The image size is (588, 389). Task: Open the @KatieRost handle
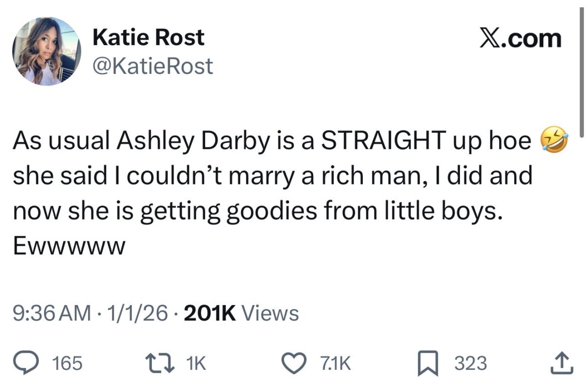[x=152, y=63]
